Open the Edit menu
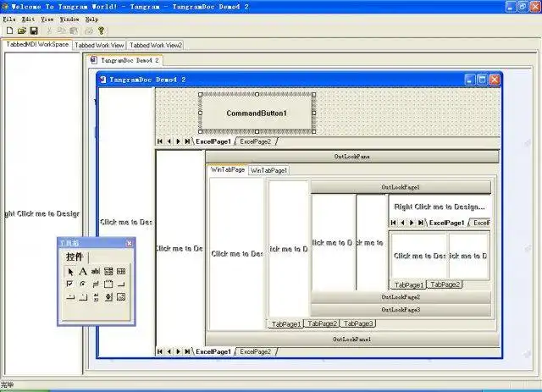Screen dimensions: 542x392 point(28,19)
